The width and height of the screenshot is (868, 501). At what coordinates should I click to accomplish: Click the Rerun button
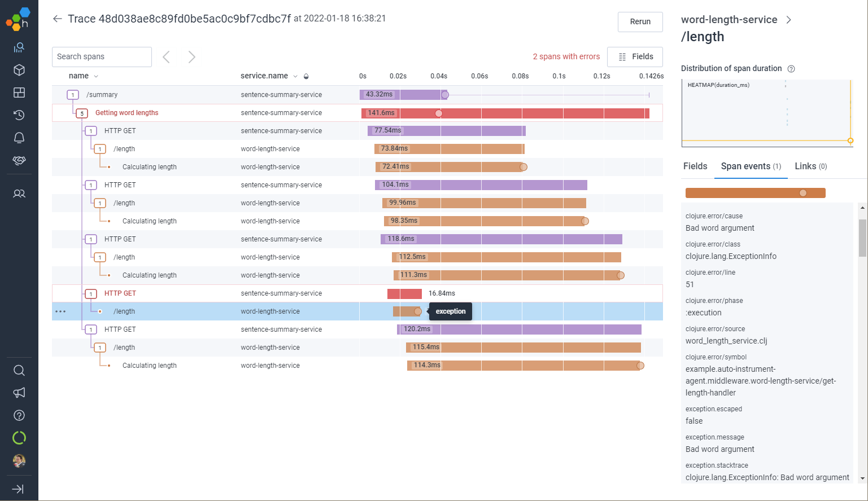640,21
